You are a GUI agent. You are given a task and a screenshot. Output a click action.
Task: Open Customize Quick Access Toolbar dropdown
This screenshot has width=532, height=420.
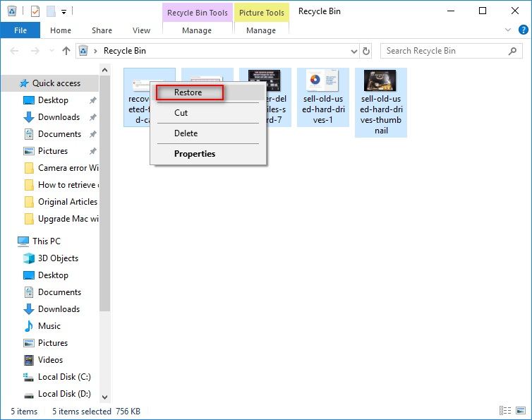point(64,12)
